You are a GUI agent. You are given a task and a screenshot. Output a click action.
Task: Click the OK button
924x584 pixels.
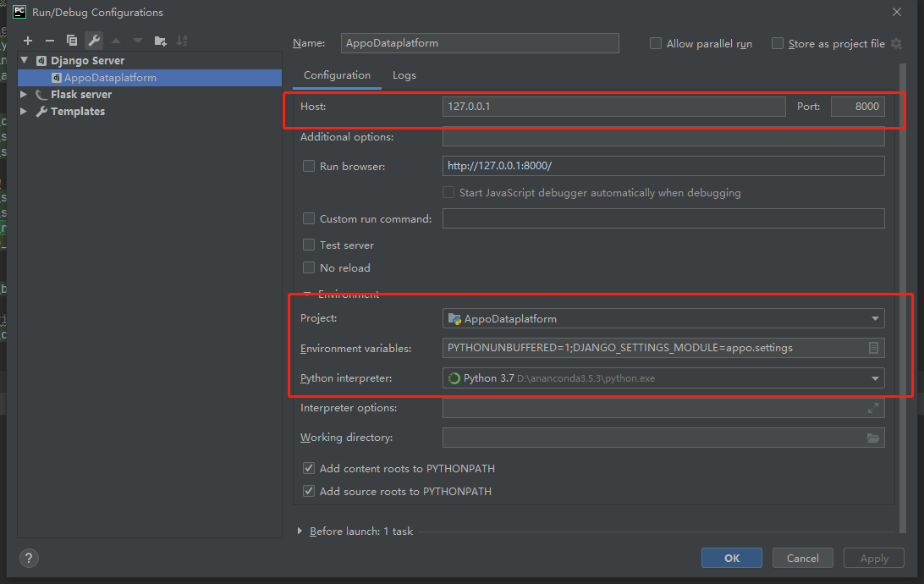pyautogui.click(x=731, y=558)
